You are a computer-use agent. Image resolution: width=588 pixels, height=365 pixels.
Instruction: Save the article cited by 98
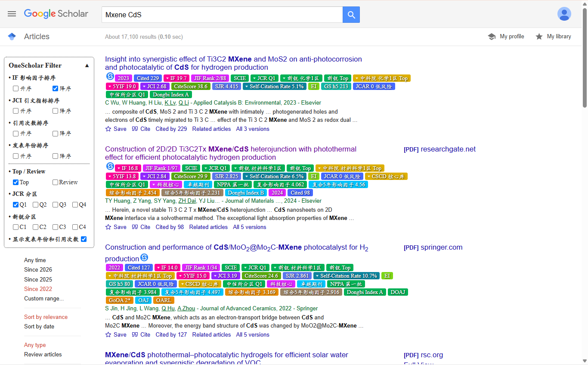tap(116, 227)
